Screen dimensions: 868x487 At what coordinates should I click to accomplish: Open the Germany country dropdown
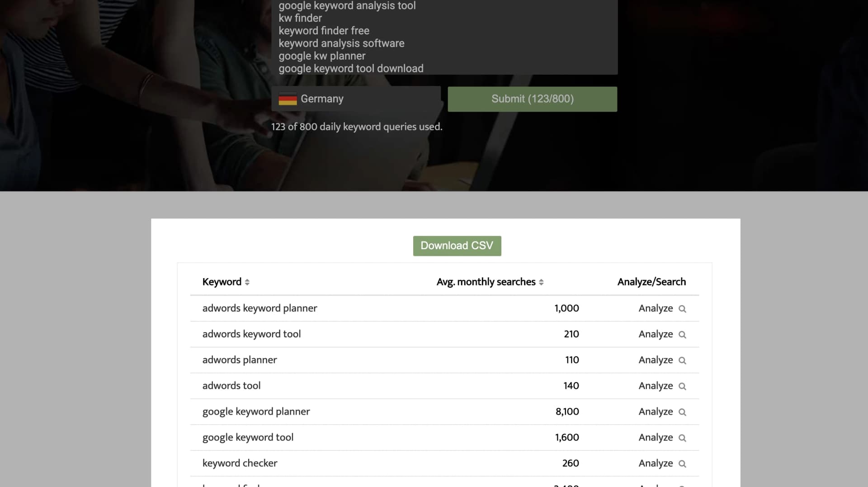click(355, 99)
